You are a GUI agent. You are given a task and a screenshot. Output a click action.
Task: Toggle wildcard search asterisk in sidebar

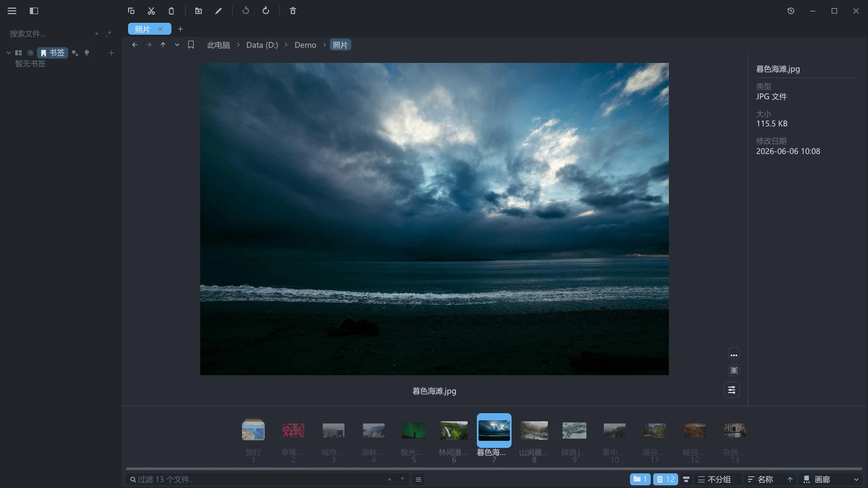(x=97, y=34)
